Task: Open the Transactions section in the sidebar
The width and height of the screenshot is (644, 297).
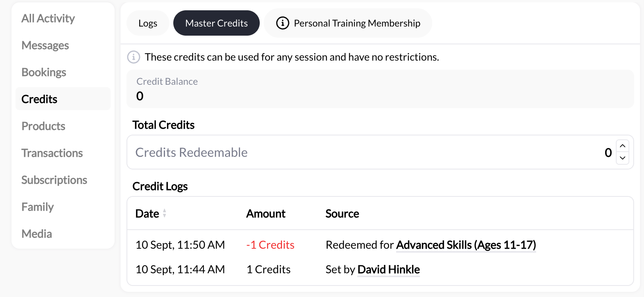Action: pyautogui.click(x=52, y=153)
